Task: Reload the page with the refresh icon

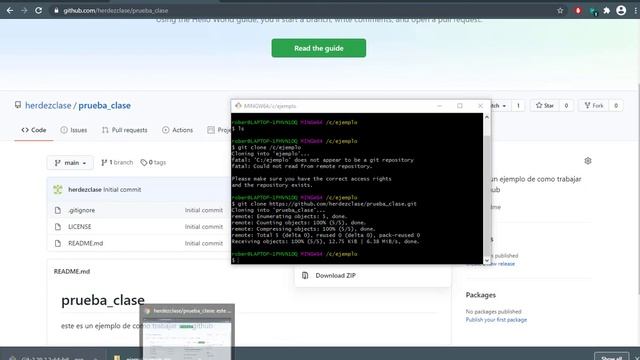Action: [x=38, y=11]
